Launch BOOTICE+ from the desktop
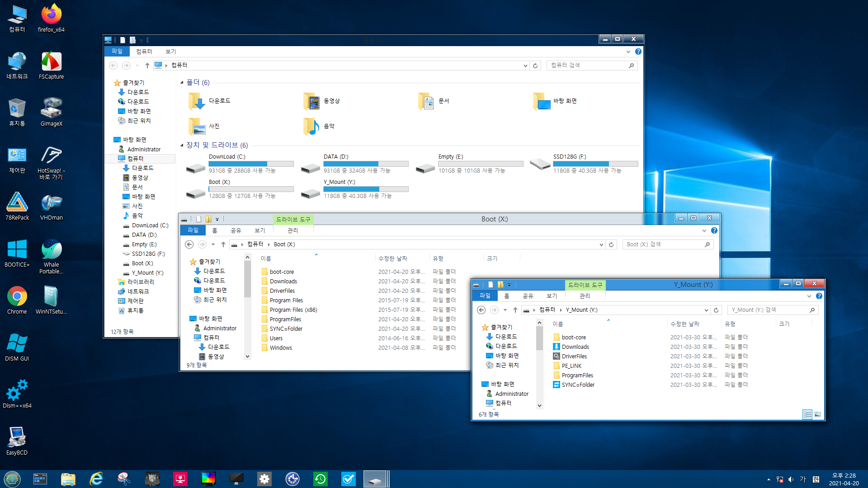This screenshot has width=868, height=488. pyautogui.click(x=17, y=253)
